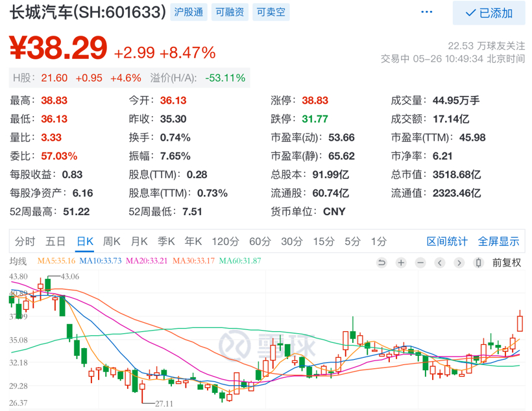
Task: Switch to the 五日 tab
Action: tap(56, 241)
